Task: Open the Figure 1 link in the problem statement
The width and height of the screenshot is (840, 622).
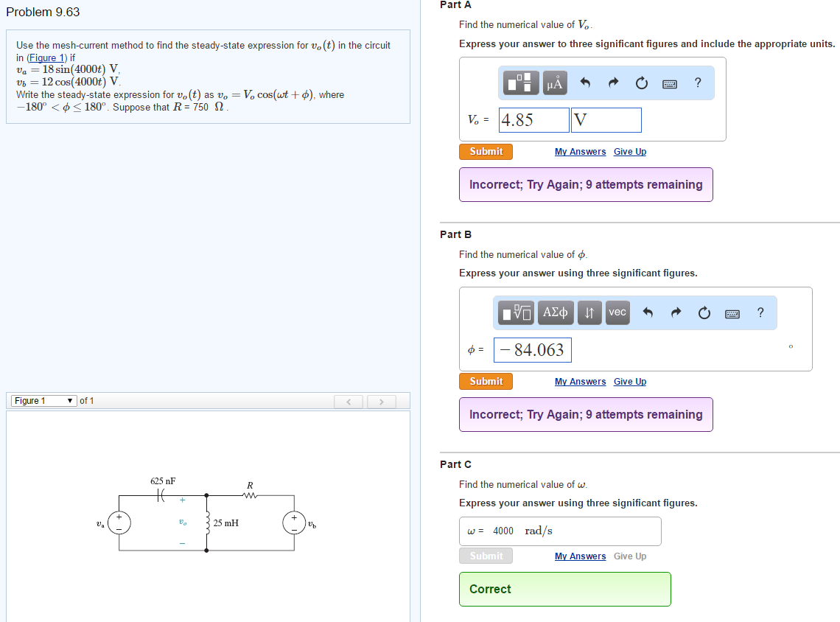Action: [46, 57]
